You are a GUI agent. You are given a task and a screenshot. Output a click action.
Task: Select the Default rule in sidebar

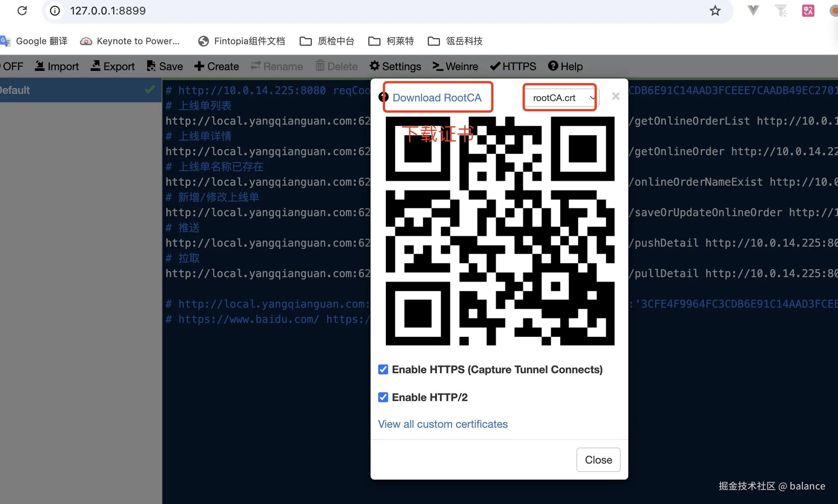click(x=76, y=90)
